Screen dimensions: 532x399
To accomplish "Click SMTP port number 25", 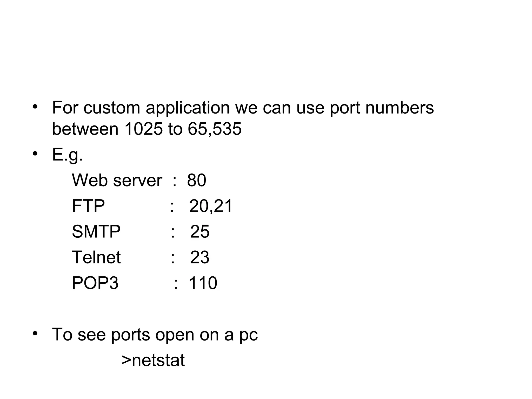I will (200, 231).
